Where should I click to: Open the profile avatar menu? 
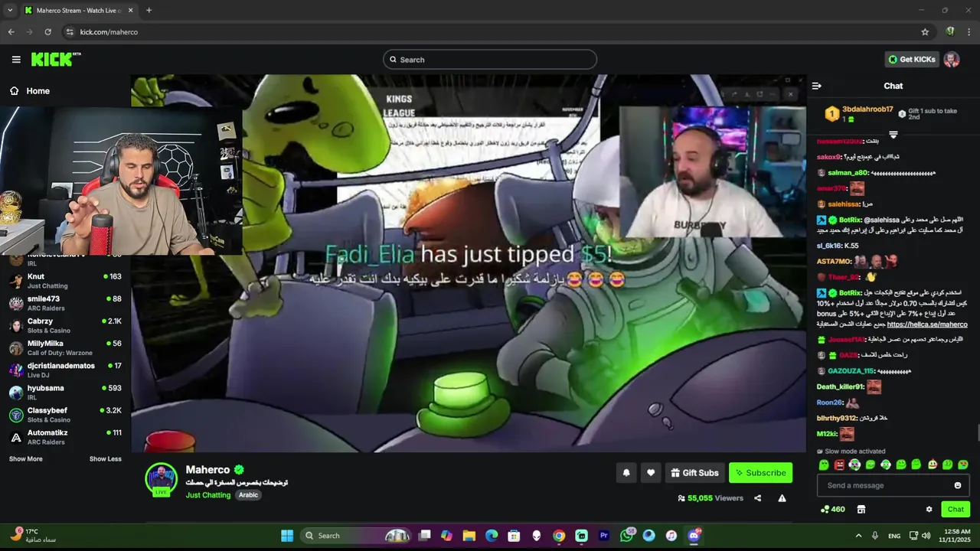tap(951, 60)
